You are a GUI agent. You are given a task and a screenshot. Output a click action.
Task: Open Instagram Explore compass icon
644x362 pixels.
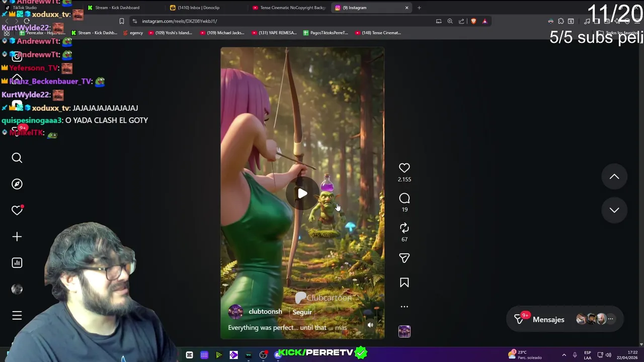pyautogui.click(x=17, y=184)
